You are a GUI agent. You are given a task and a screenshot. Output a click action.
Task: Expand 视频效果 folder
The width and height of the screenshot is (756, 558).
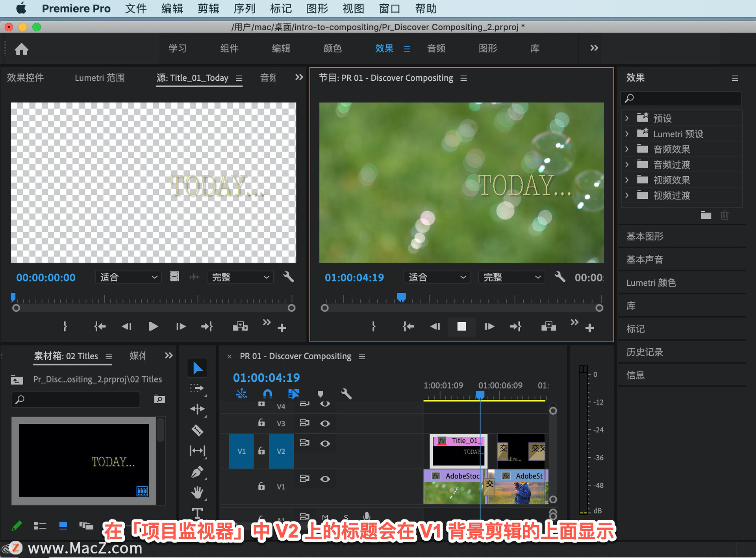(x=627, y=180)
